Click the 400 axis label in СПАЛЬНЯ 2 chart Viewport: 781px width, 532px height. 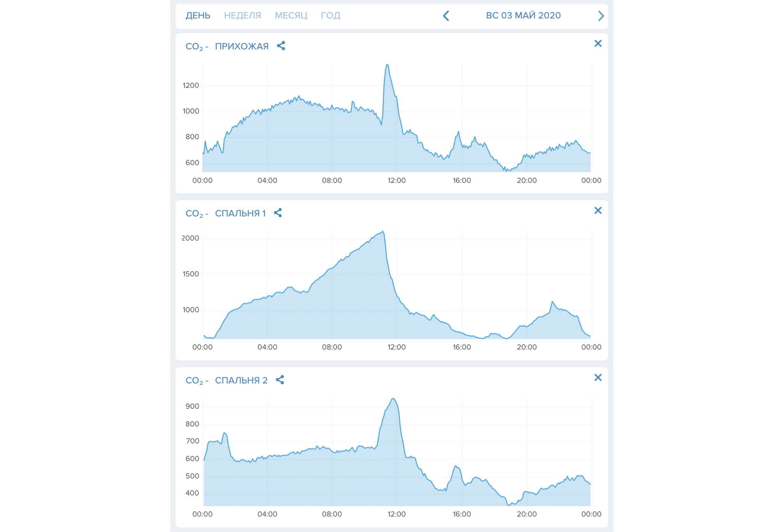[x=192, y=493]
